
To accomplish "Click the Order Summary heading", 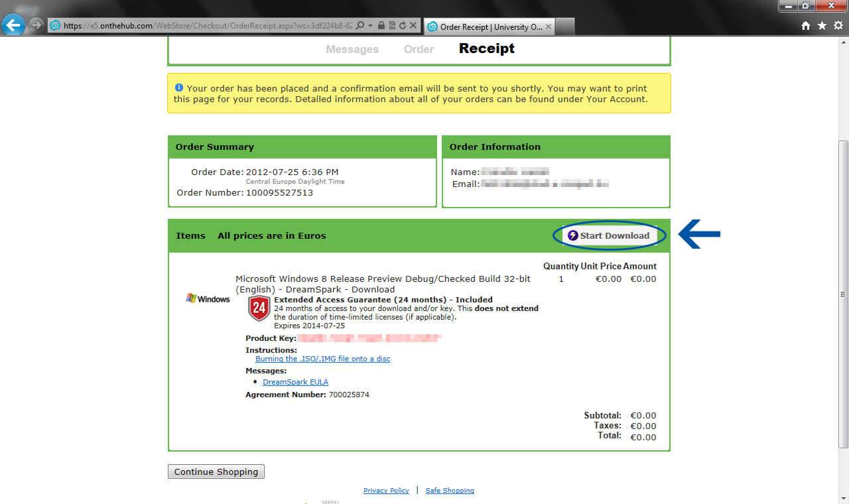I will point(215,147).
